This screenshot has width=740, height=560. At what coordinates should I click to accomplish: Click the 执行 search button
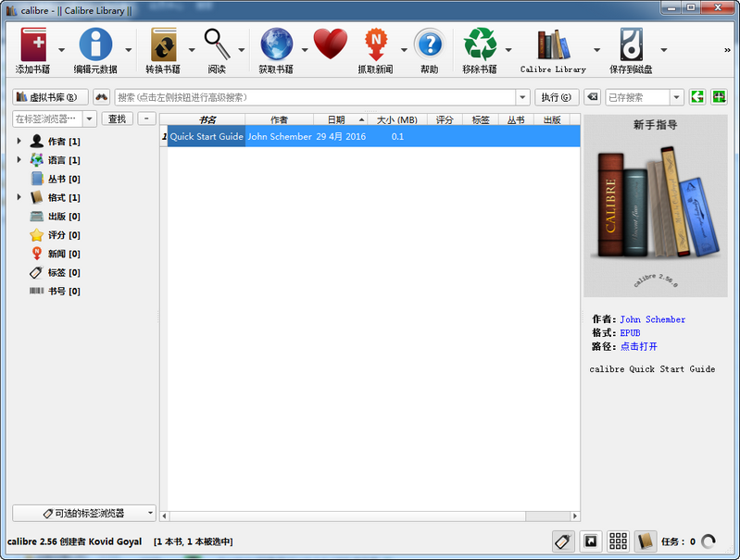[556, 97]
